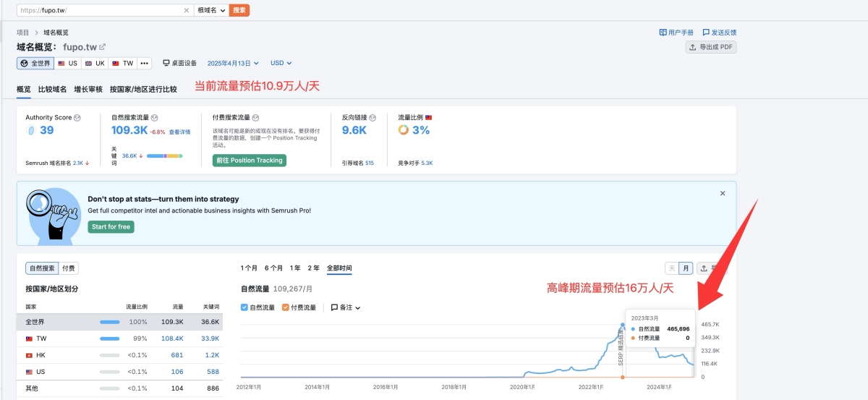Click the User Manual book icon
The image size is (868, 400).
[663, 33]
